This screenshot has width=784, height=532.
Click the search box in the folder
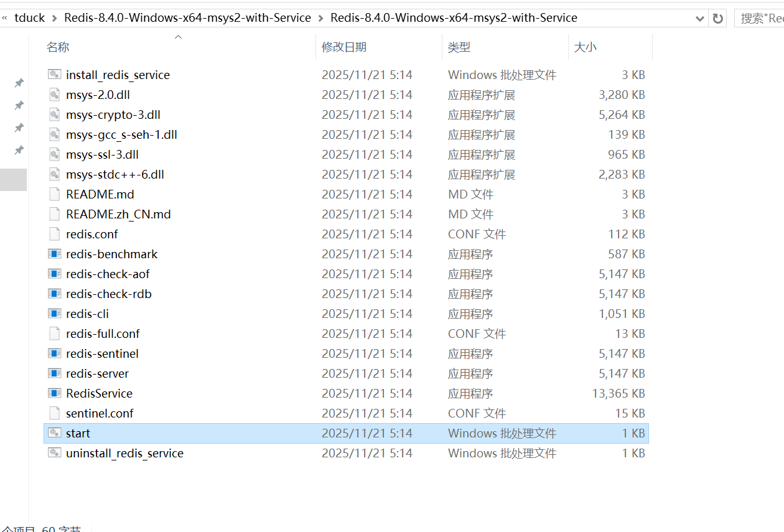point(759,18)
